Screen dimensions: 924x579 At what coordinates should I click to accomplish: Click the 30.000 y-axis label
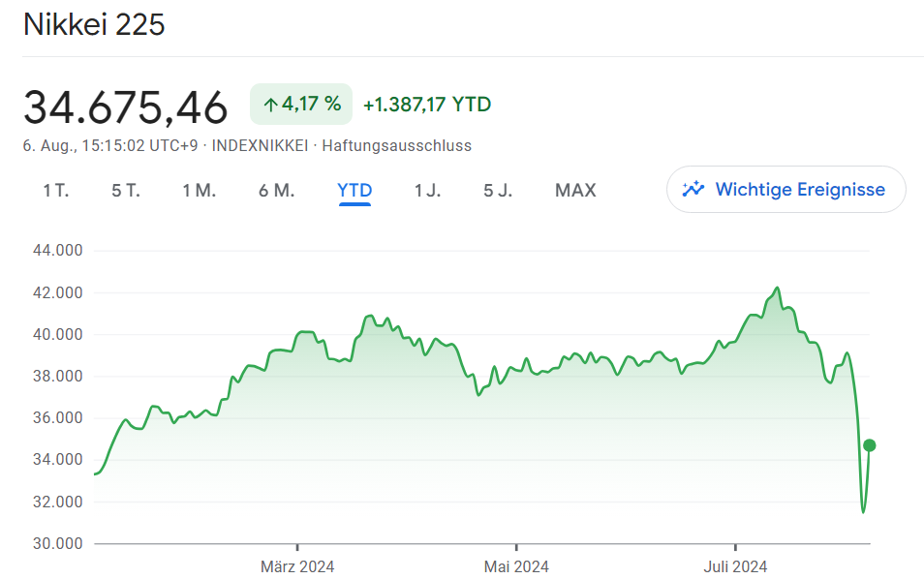tap(58, 543)
